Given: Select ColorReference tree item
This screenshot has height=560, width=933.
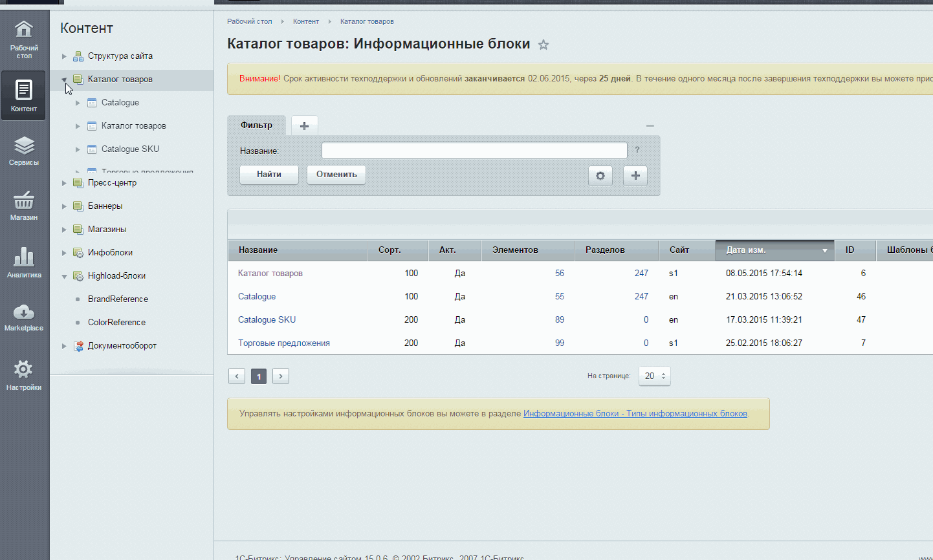Looking at the screenshot, I should point(116,323).
